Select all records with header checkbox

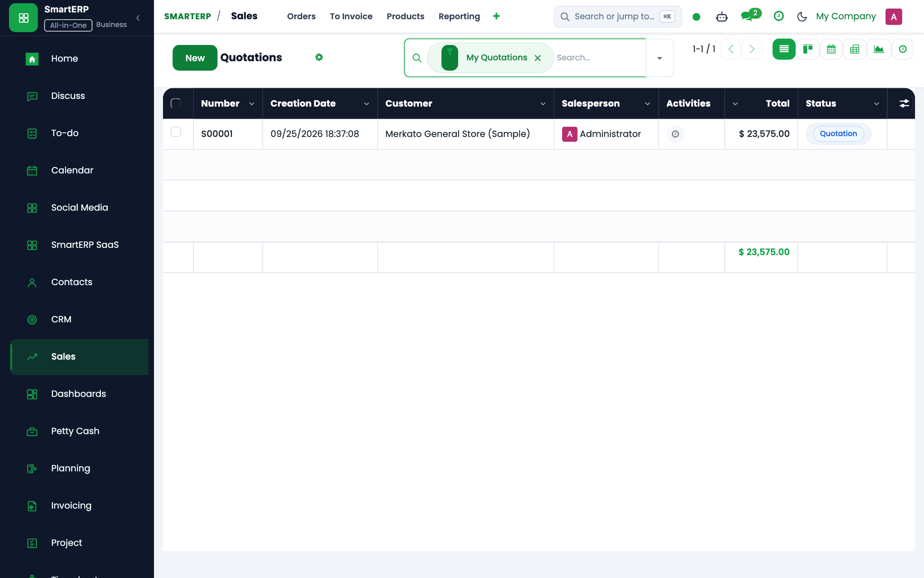pos(176,103)
